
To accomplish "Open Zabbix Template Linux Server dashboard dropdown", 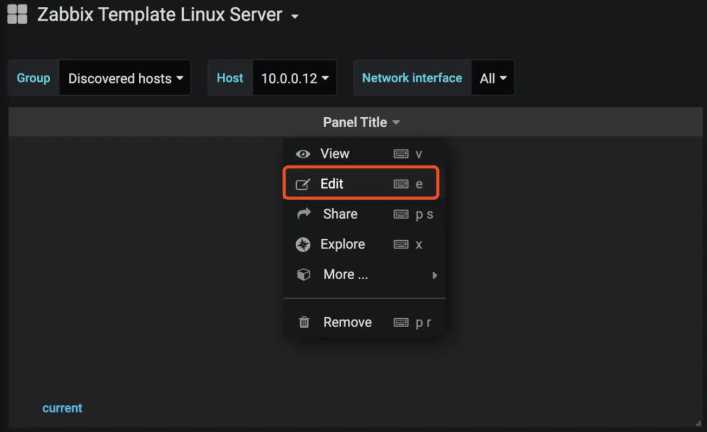I will [x=168, y=15].
